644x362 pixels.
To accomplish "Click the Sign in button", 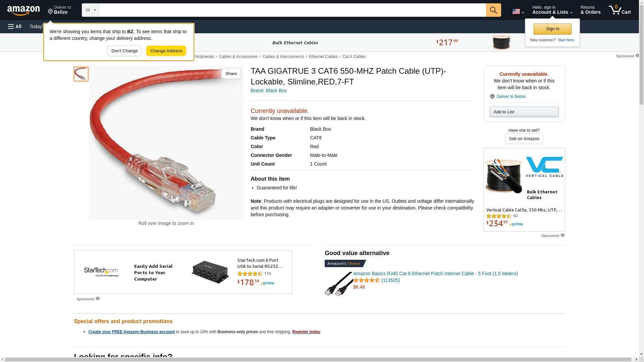I will [x=552, y=29].
